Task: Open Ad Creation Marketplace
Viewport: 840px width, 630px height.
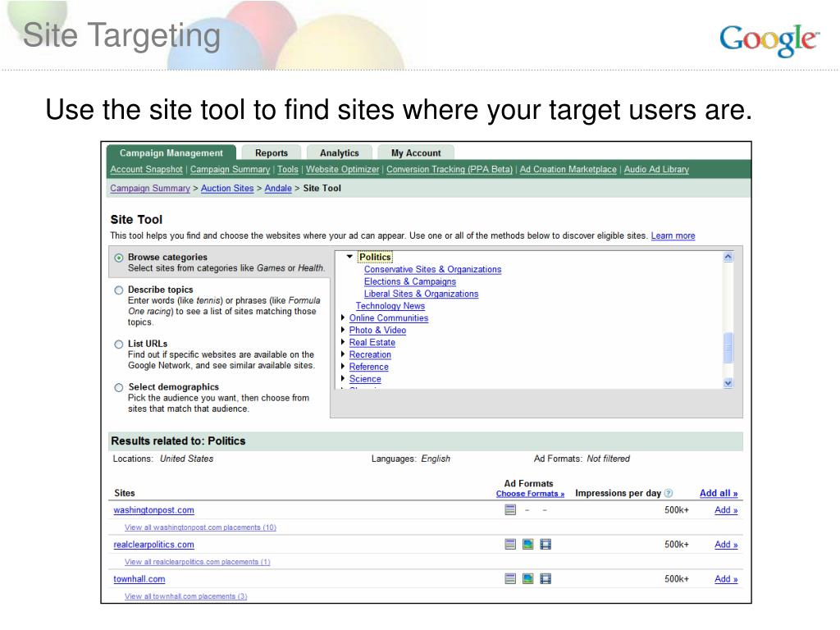Action: 568,169
